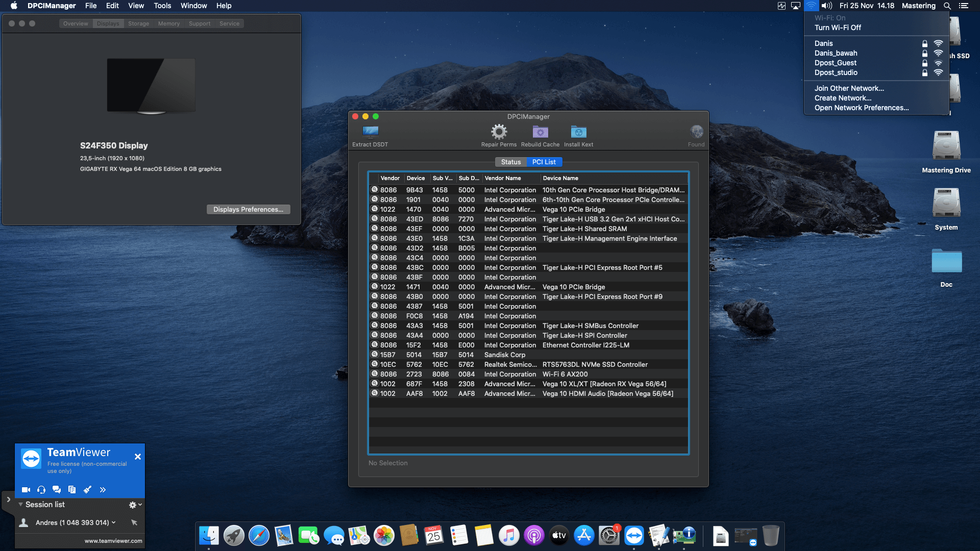Viewport: 980px width, 551px height.
Task: Open Session list gear dropdown
Action: click(x=135, y=505)
